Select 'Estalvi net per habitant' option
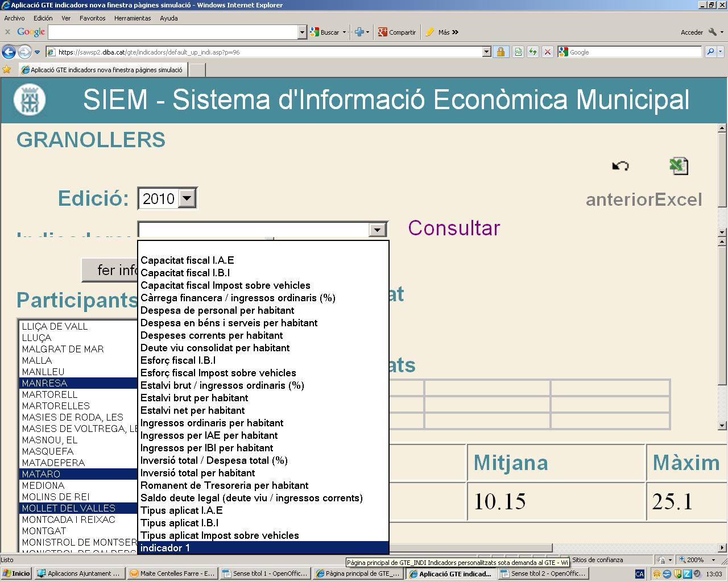This screenshot has width=728, height=582. click(192, 410)
